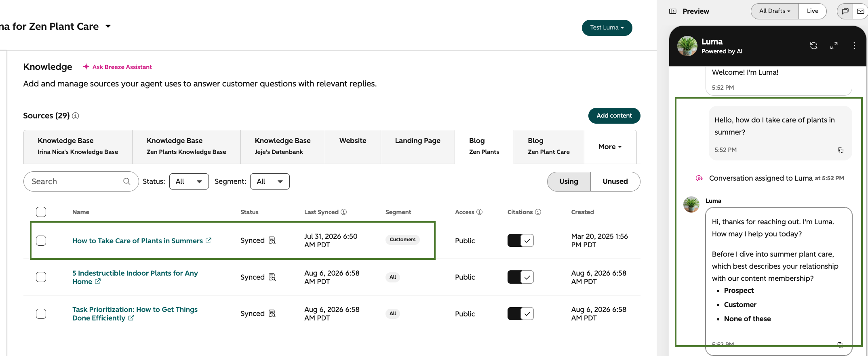Switch to the Blog Zen Plant Care tab
The width and height of the screenshot is (868, 356).
click(x=549, y=146)
